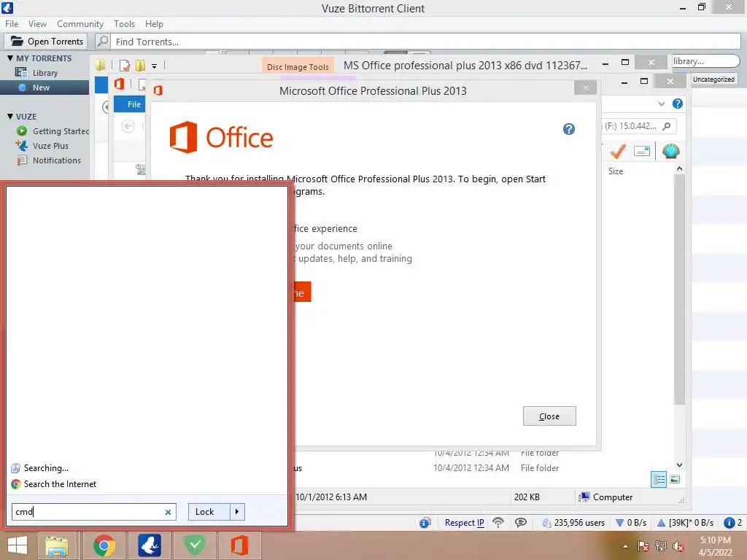Viewport: 747px width, 560px height.
Task: Click the orange checkmark ribbon icon
Action: 618,152
